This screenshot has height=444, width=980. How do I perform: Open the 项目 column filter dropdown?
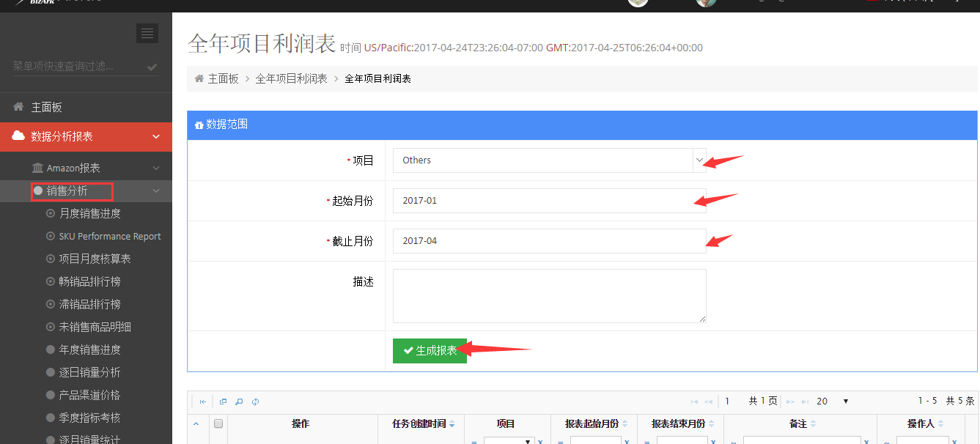(x=509, y=441)
